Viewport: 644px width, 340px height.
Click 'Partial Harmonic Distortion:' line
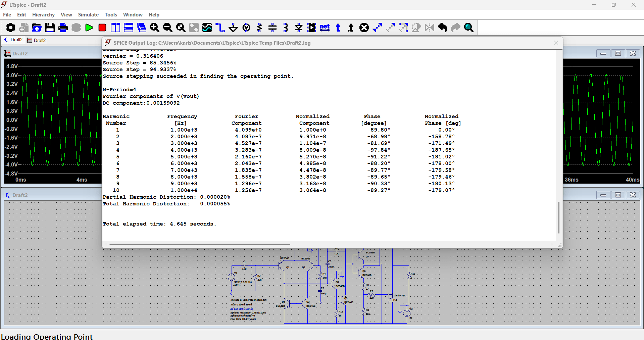[166, 197]
